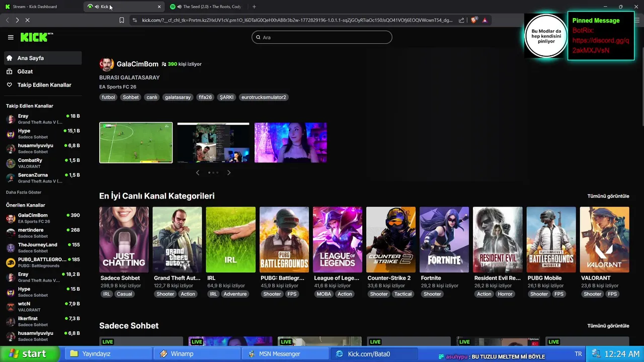This screenshot has height=362, width=644.
Task: Expand followed list with Daha Fazla Göster
Action: click(24, 193)
